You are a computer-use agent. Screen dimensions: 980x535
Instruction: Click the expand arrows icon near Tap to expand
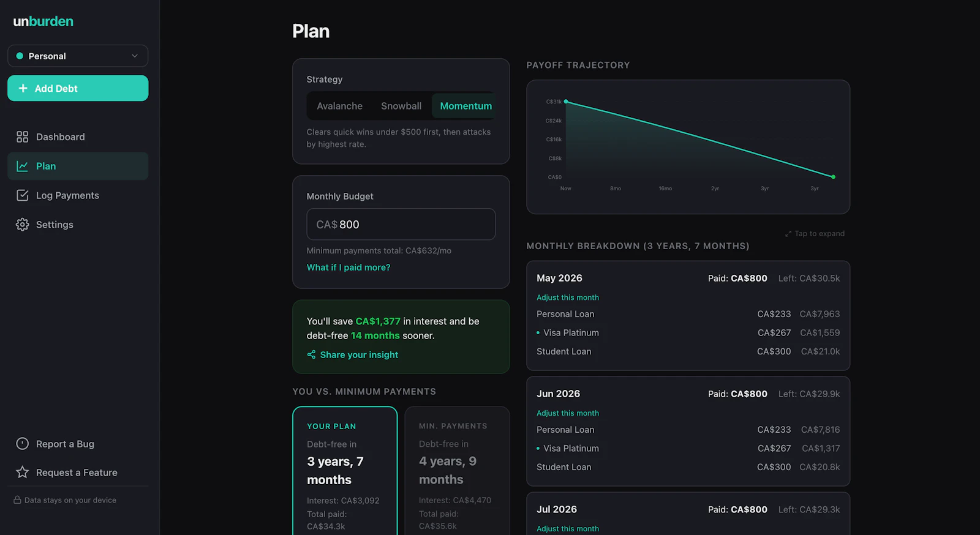pyautogui.click(x=788, y=234)
